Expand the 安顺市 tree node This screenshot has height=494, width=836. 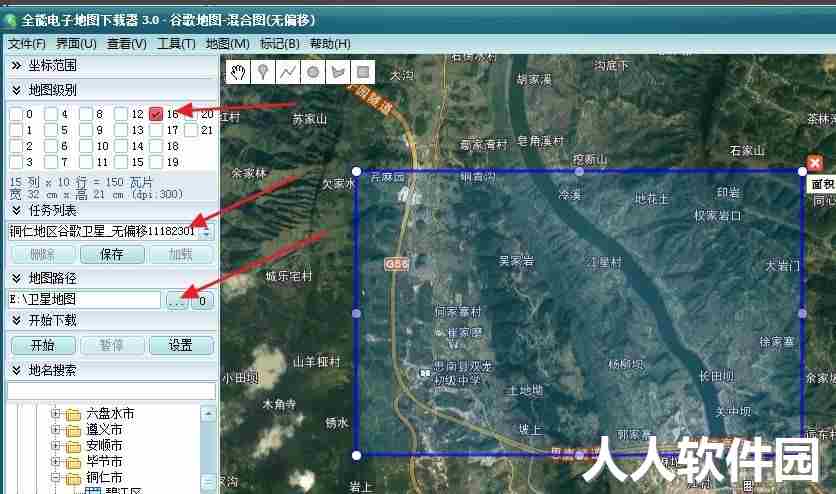pyautogui.click(x=55, y=445)
